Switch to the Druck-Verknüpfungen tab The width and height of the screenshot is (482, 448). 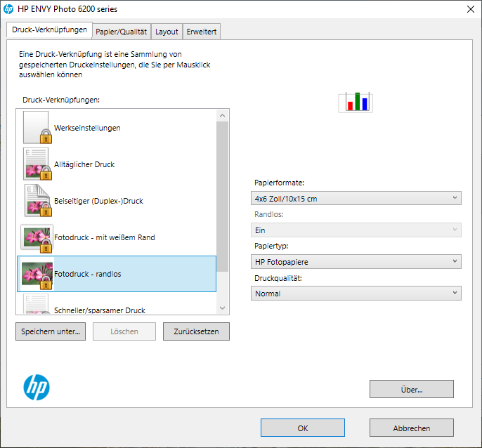[49, 30]
